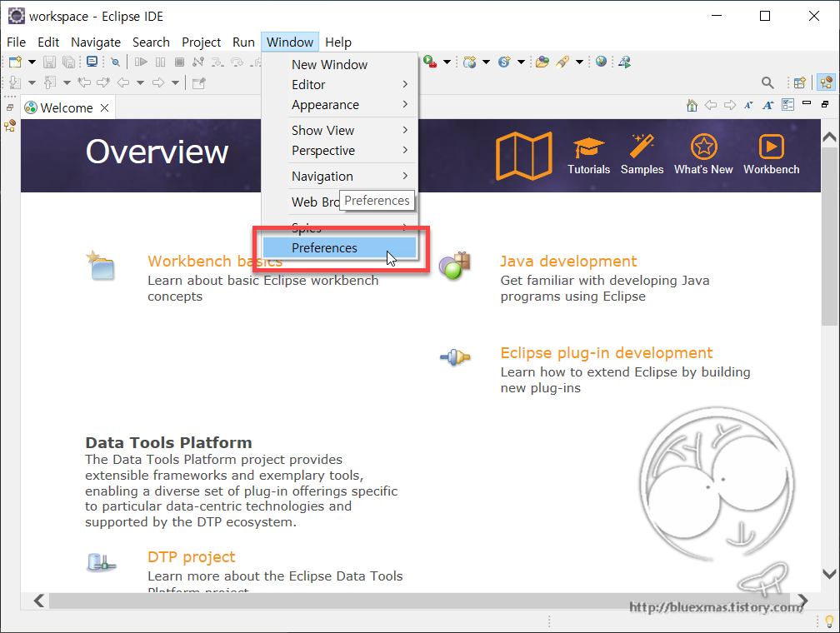The image size is (840, 633).
Task: Go to the Workbench
Action: pos(772,155)
